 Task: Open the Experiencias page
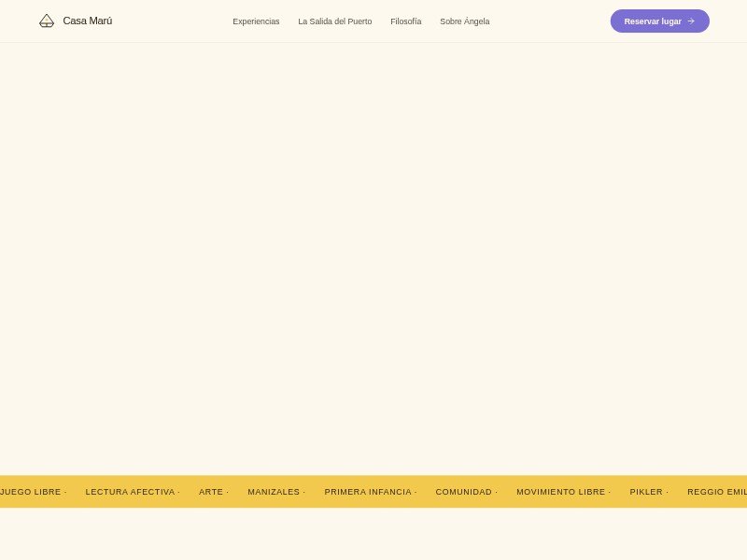click(256, 21)
